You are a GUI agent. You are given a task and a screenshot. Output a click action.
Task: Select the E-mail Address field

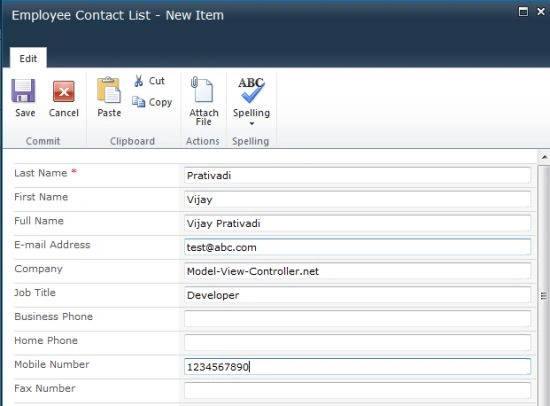click(357, 247)
